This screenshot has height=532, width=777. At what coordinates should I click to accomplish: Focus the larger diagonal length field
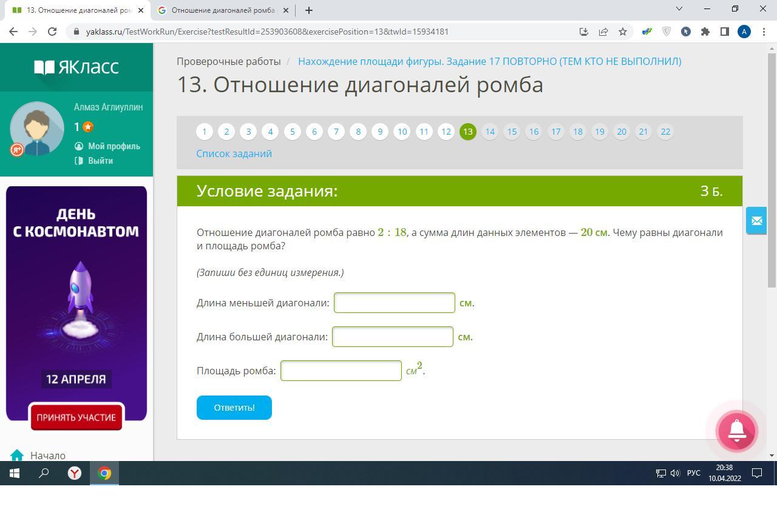tap(393, 337)
